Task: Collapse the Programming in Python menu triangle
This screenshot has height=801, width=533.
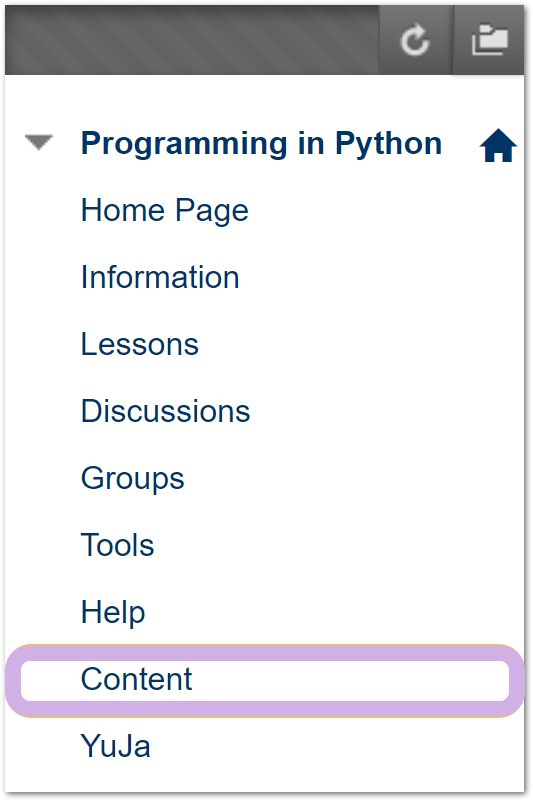Action: coord(39,143)
